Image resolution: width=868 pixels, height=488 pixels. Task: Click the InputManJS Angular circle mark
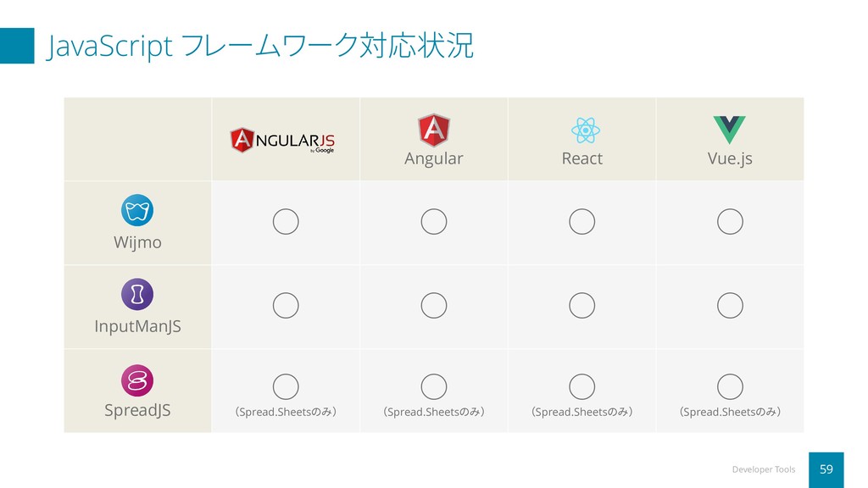[x=433, y=305]
